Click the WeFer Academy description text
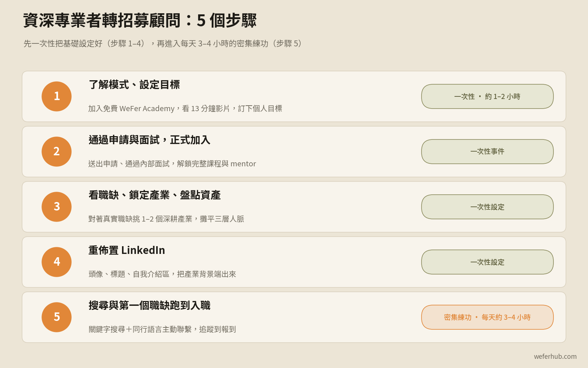Image resolution: width=588 pixels, height=368 pixels. [185, 109]
